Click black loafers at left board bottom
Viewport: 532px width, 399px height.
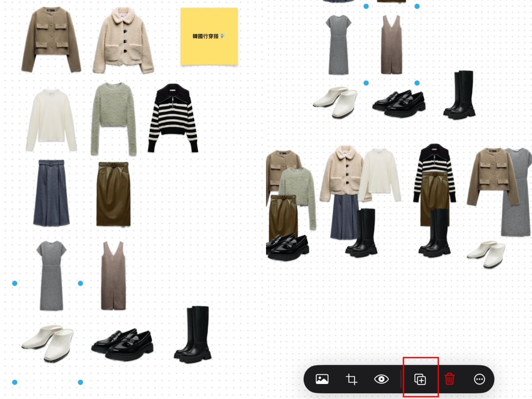tap(122, 344)
